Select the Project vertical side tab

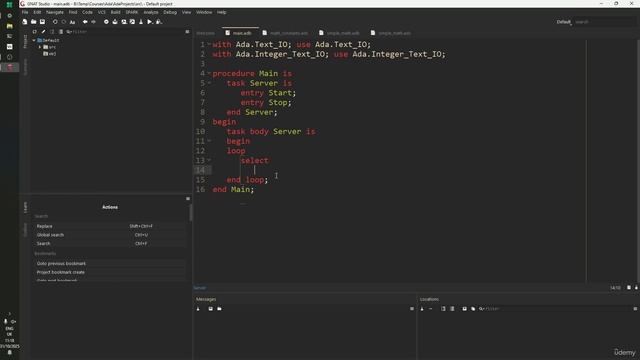pos(25,41)
